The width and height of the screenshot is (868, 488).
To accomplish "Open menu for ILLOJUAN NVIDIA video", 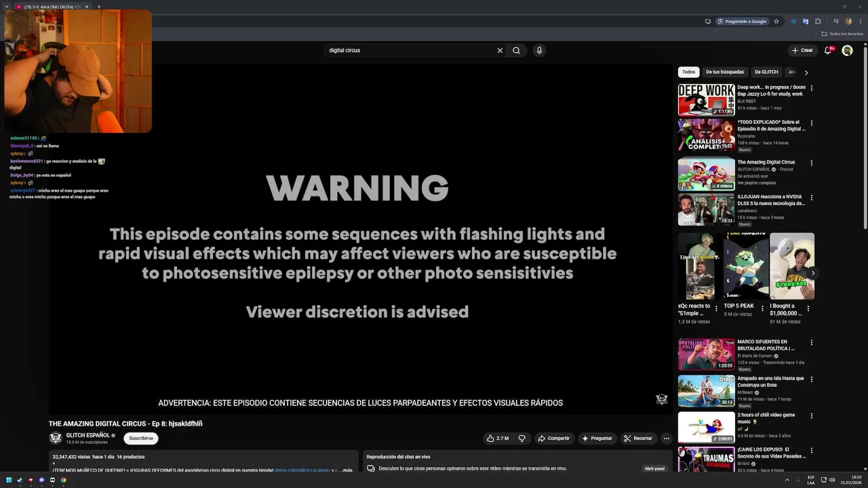I will click(x=812, y=198).
